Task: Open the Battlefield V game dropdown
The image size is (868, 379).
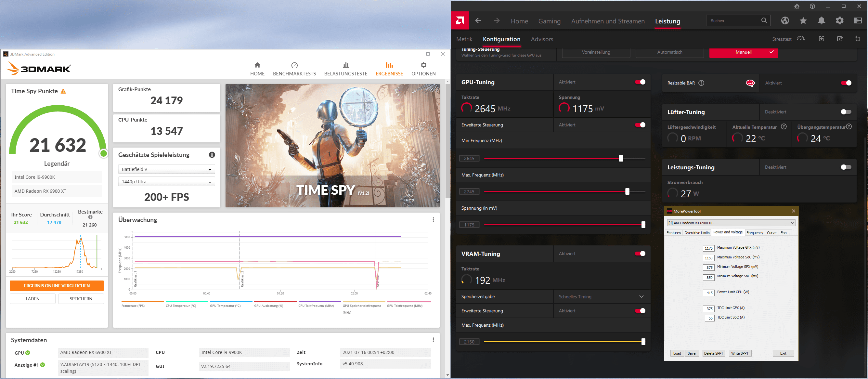Action: [166, 169]
